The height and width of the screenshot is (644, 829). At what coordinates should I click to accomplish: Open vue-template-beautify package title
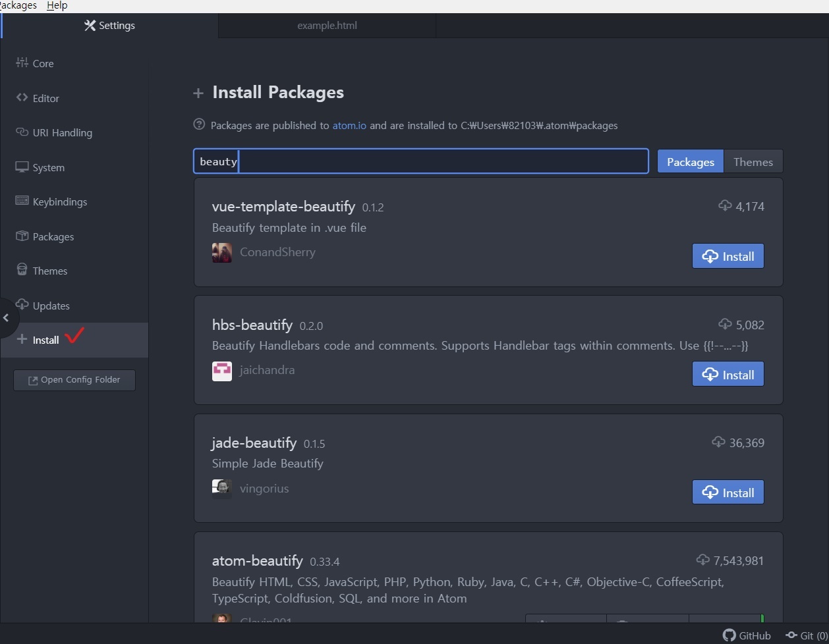point(283,207)
